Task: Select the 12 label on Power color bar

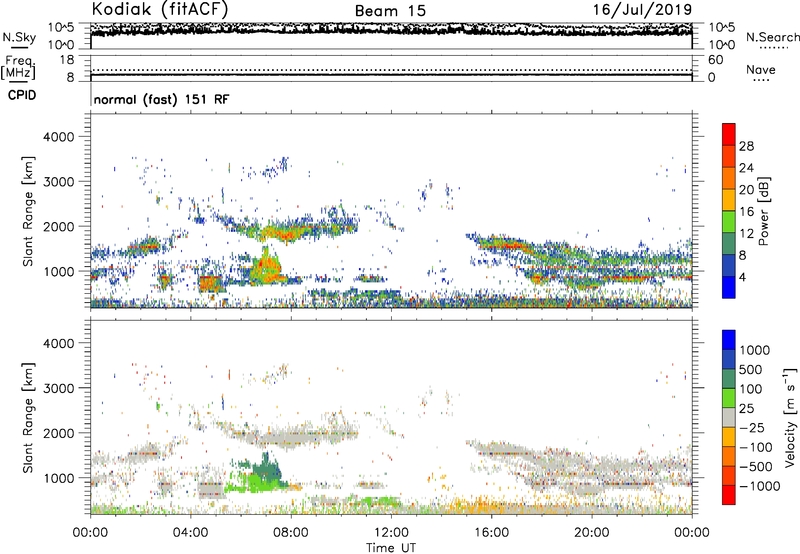Action: pyautogui.click(x=746, y=234)
